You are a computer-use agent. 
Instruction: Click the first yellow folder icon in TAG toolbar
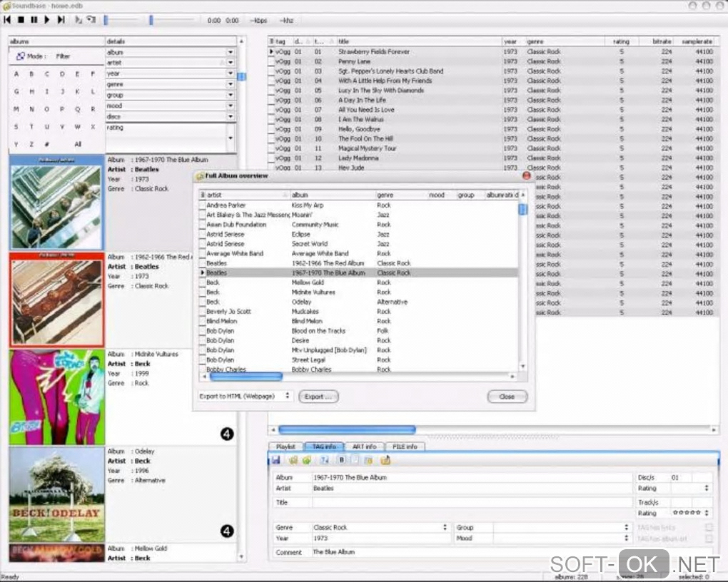(293, 460)
